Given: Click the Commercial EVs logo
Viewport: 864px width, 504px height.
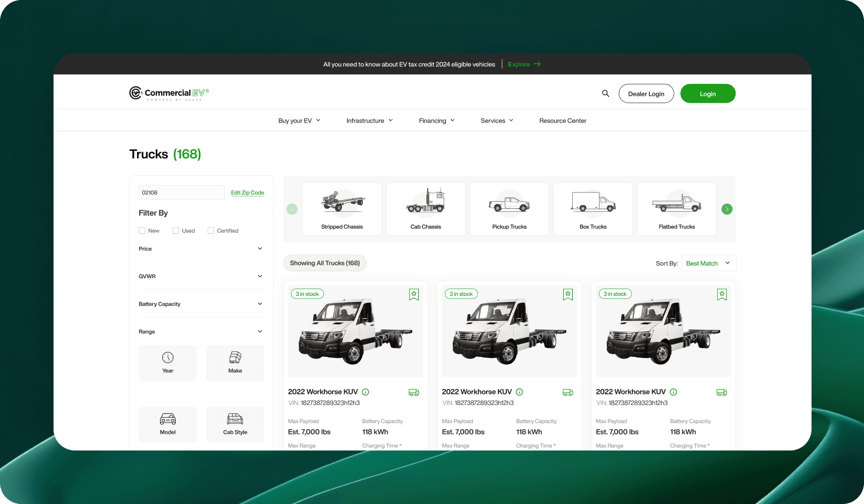Looking at the screenshot, I should coord(169,94).
